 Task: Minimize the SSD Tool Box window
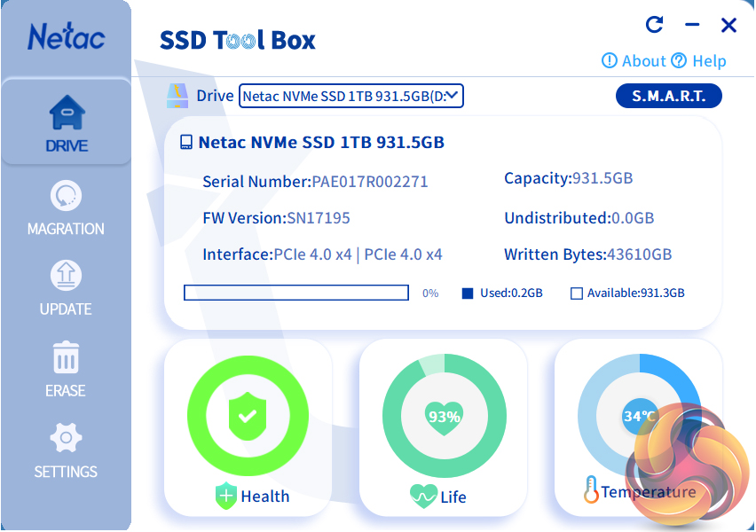coord(692,25)
